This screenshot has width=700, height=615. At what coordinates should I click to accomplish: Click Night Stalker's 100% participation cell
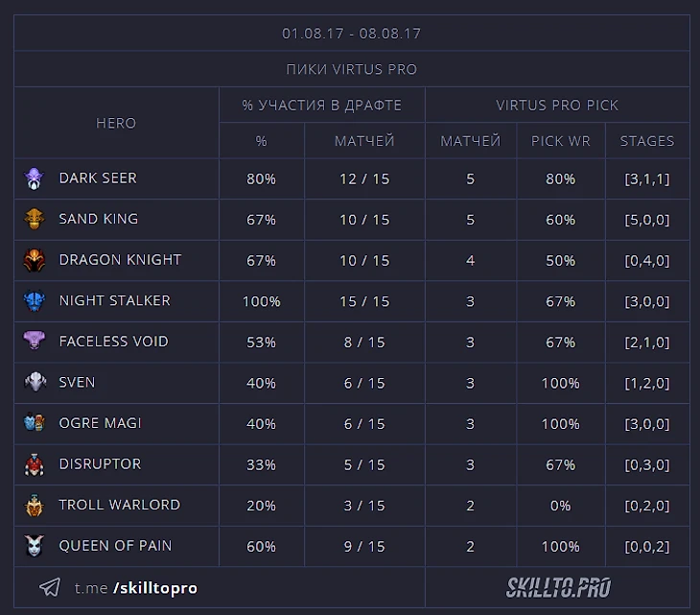(261, 301)
